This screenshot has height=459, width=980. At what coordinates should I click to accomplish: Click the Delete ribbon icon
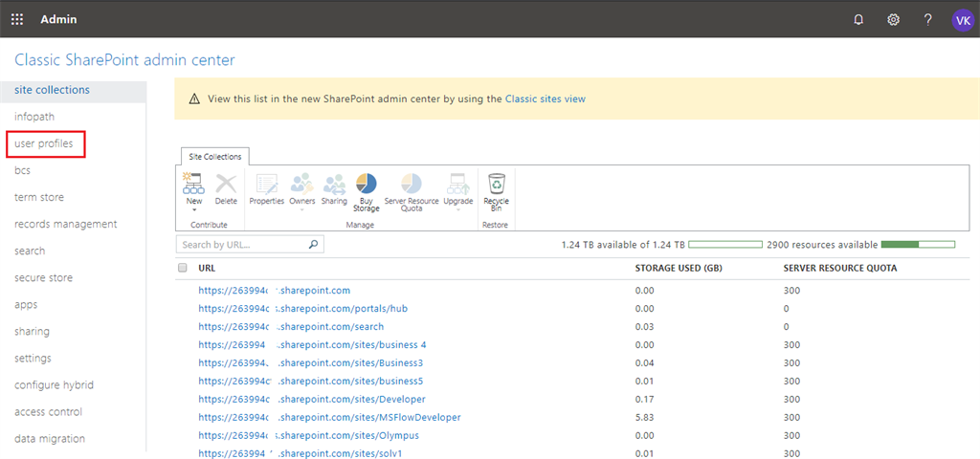(x=226, y=184)
